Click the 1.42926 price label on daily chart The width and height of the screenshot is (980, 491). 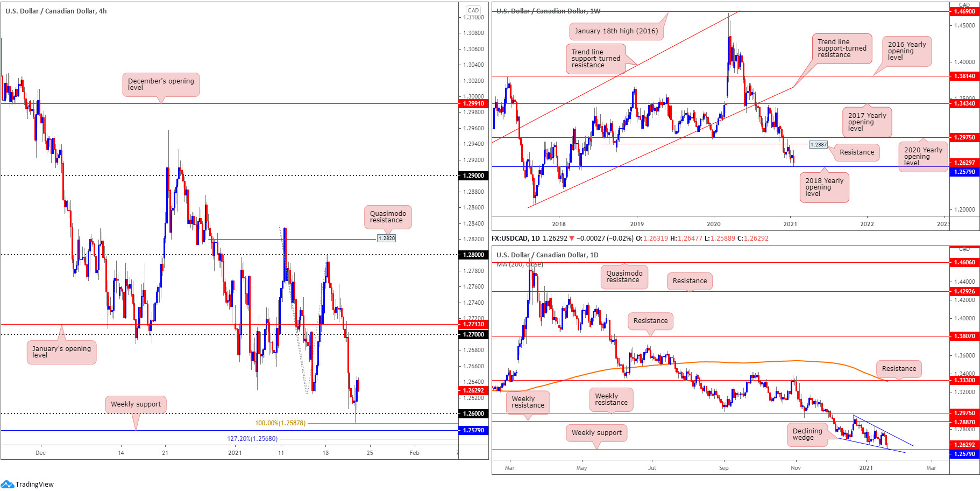[964, 291]
